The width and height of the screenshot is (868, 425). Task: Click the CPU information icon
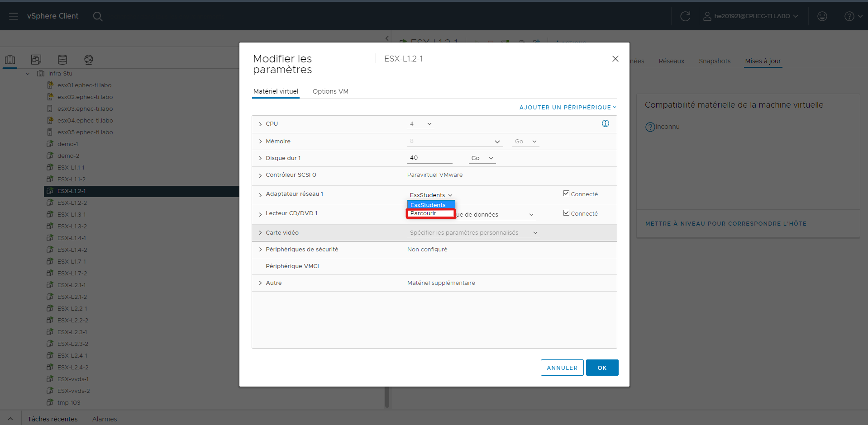point(606,123)
